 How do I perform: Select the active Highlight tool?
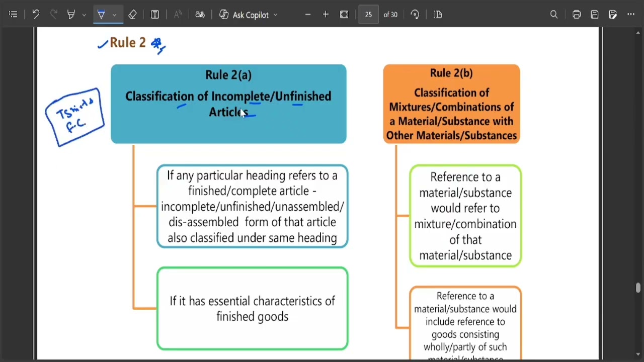click(101, 15)
